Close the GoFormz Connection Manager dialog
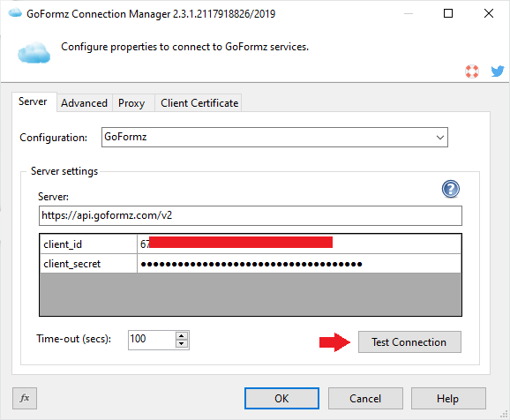 coord(489,13)
